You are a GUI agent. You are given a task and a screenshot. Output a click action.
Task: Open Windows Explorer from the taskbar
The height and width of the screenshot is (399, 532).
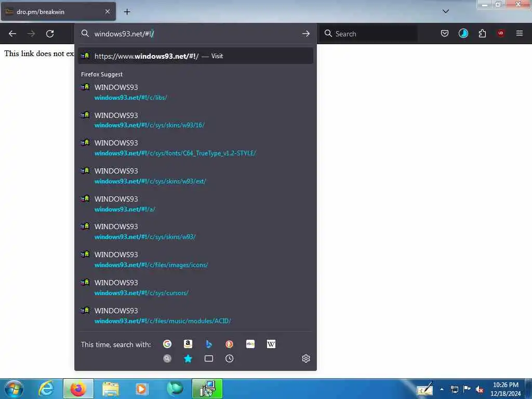pyautogui.click(x=111, y=389)
